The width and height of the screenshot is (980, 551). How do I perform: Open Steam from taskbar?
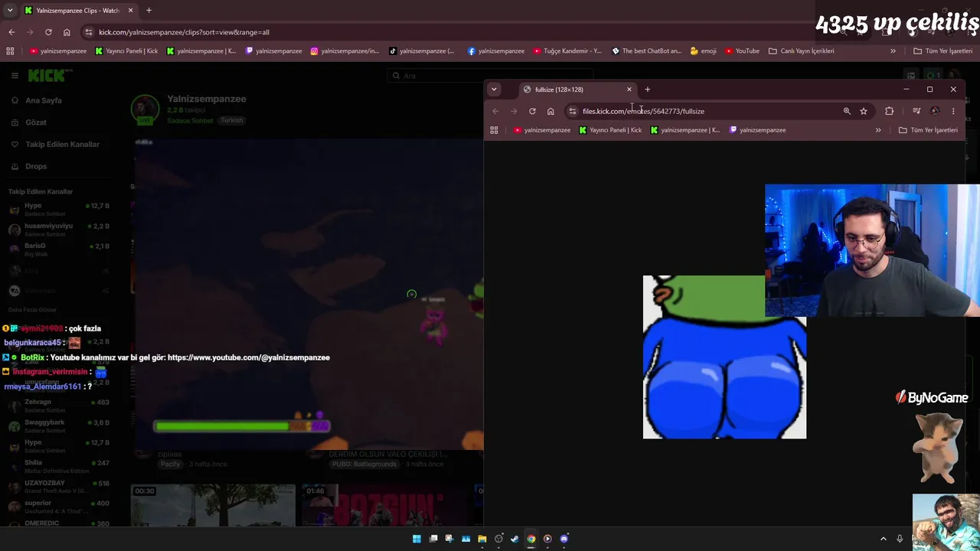[x=514, y=539]
